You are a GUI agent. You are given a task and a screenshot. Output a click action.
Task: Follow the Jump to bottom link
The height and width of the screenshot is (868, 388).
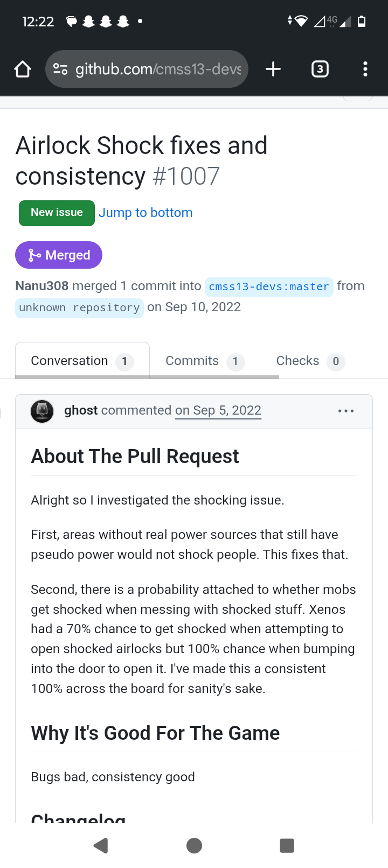(x=145, y=213)
